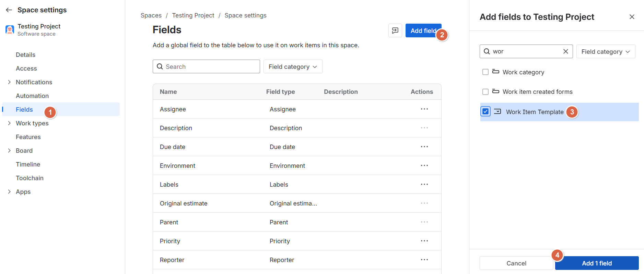Clear the 'wor' search text with the X icon

pyautogui.click(x=566, y=51)
